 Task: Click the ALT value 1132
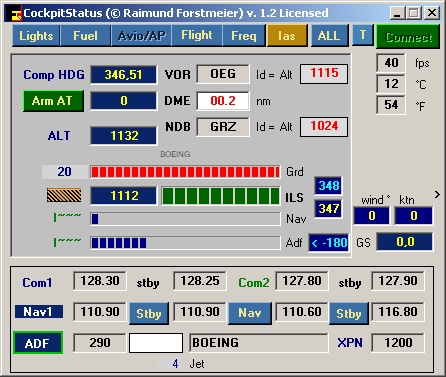(x=123, y=136)
